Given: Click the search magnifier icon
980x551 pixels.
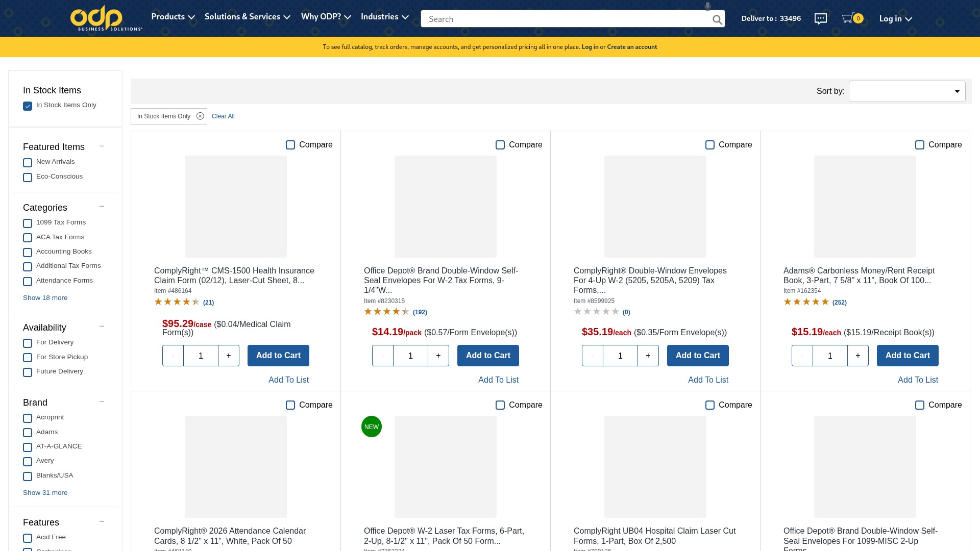Looking at the screenshot, I should click(x=717, y=20).
